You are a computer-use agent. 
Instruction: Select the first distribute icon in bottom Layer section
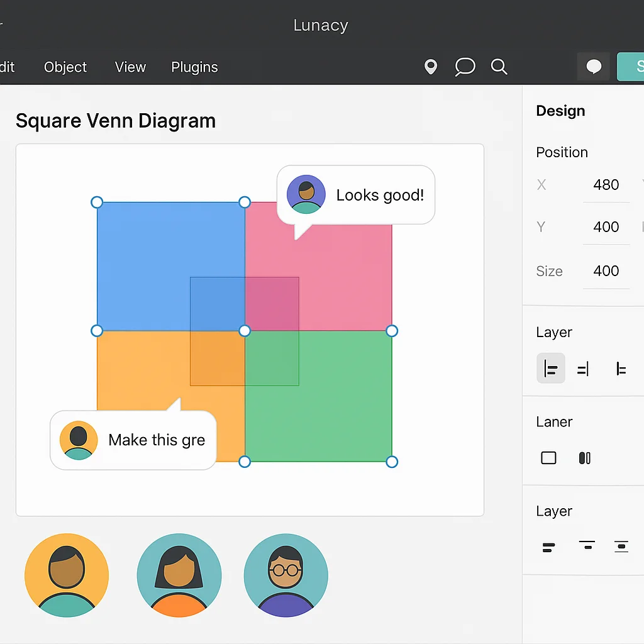[548, 547]
